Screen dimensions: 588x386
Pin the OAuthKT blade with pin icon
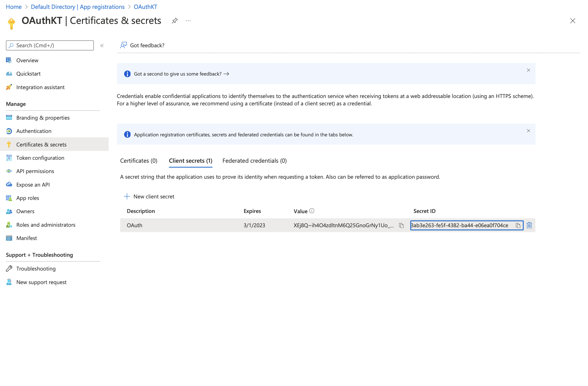tap(175, 21)
